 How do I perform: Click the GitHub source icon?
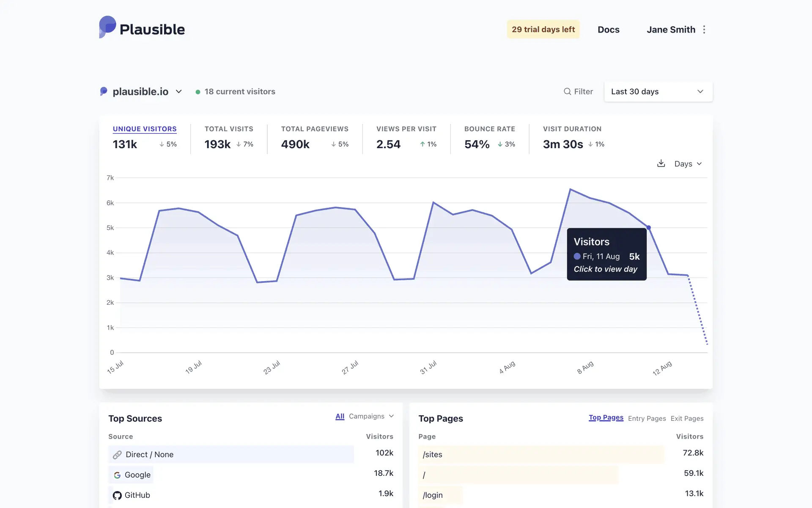117,495
